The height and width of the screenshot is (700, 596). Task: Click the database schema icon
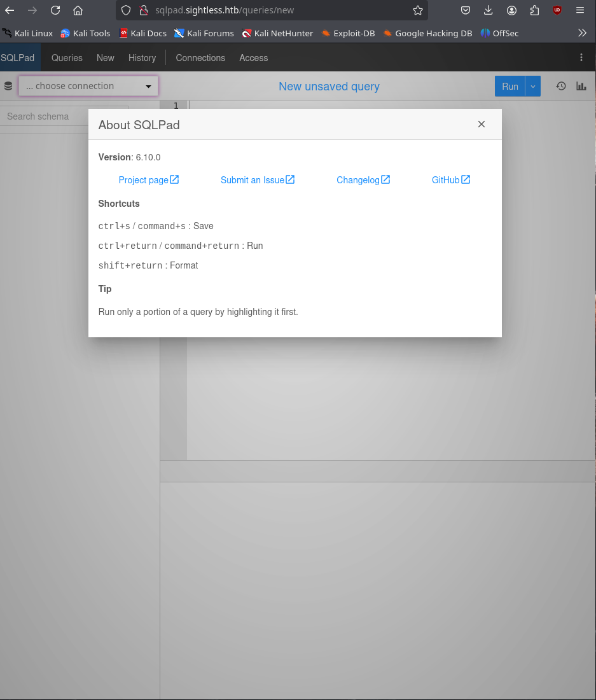tap(8, 86)
